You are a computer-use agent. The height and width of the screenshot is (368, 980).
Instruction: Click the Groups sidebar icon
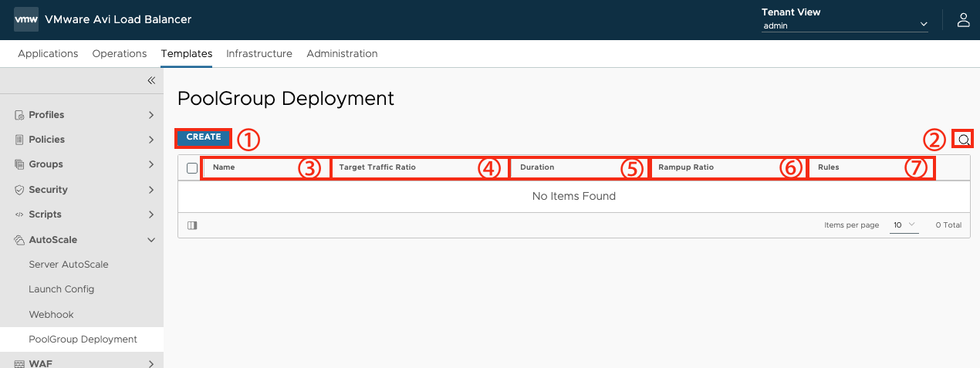tap(20, 164)
